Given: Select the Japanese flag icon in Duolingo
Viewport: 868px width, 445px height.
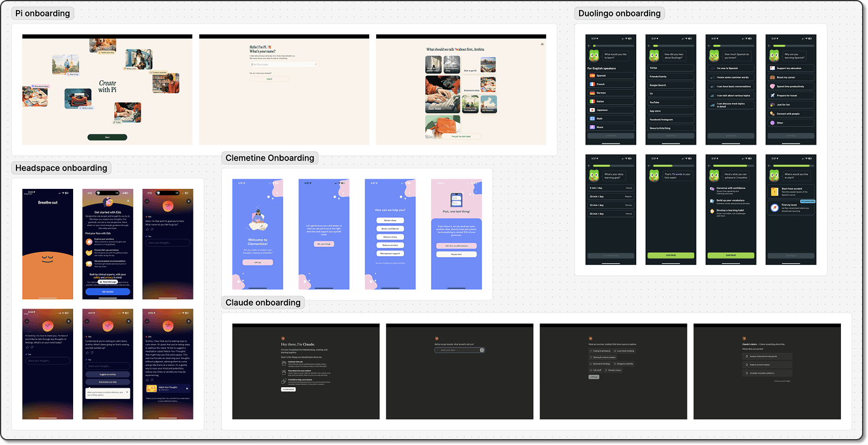Looking at the screenshot, I should (x=592, y=110).
